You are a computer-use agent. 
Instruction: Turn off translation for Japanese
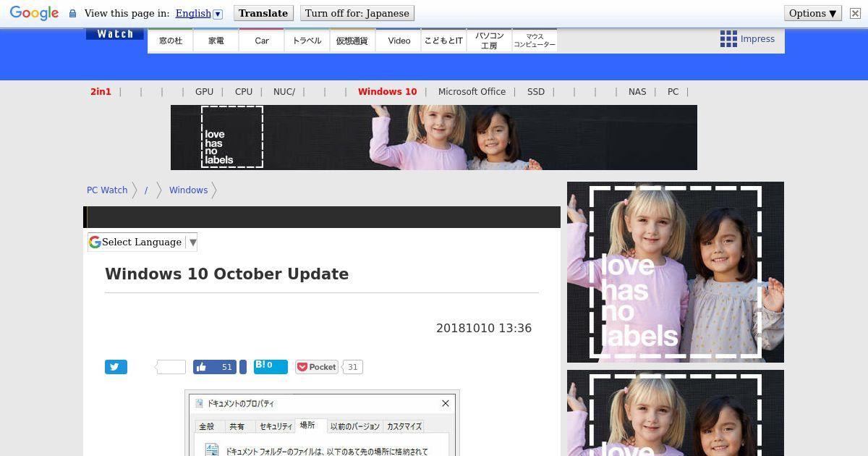[x=357, y=13]
